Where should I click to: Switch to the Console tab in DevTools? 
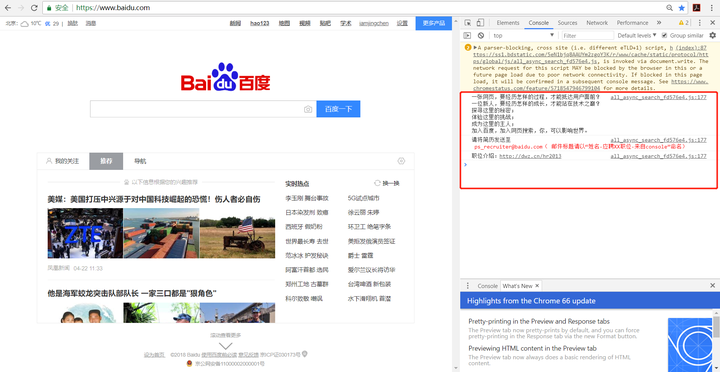point(539,23)
